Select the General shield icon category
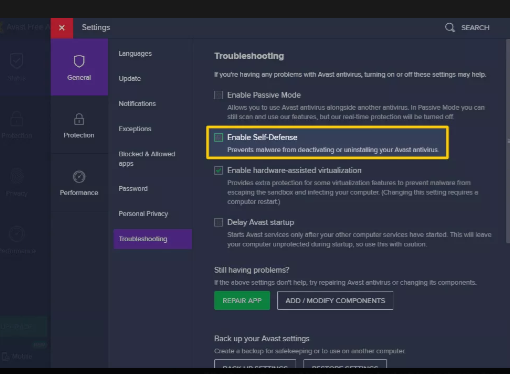Screen dimensions: 510x374 (x=79, y=67)
